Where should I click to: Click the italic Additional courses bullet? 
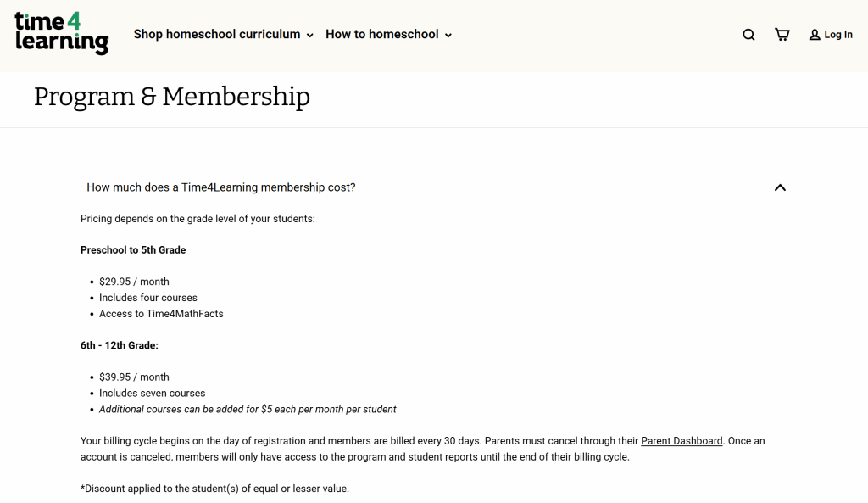248,409
